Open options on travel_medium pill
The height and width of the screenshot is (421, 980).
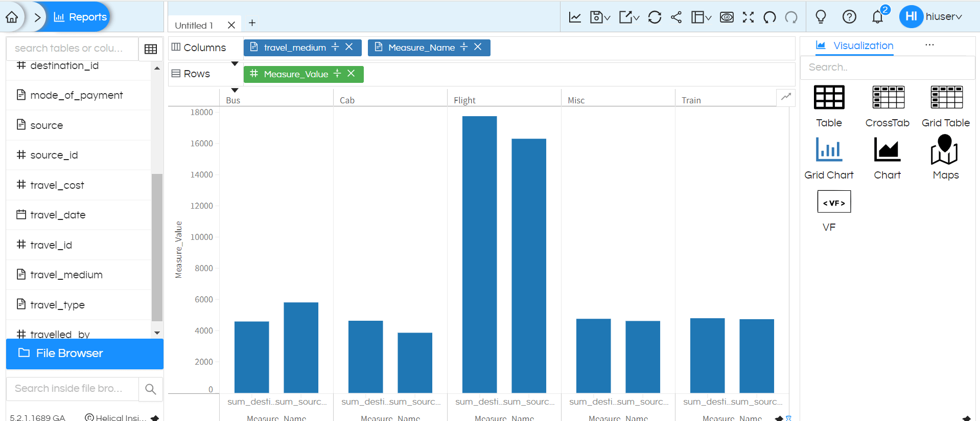[x=335, y=47]
